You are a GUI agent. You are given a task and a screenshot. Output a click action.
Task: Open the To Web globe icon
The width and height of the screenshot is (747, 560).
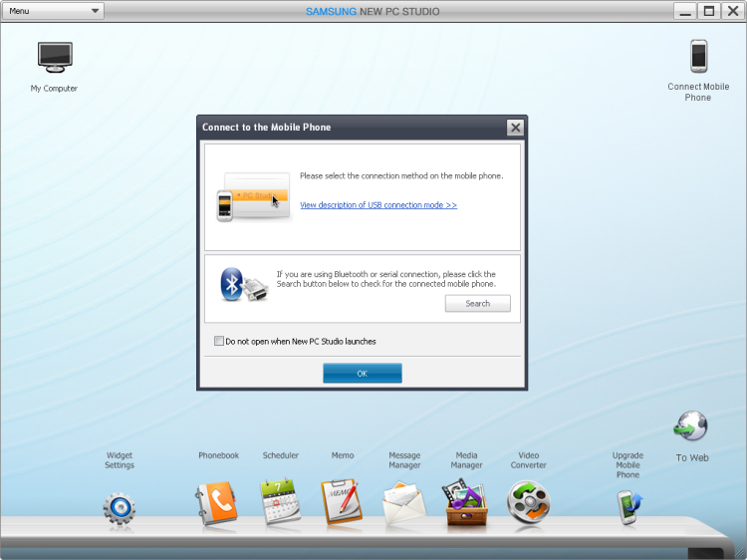click(691, 425)
